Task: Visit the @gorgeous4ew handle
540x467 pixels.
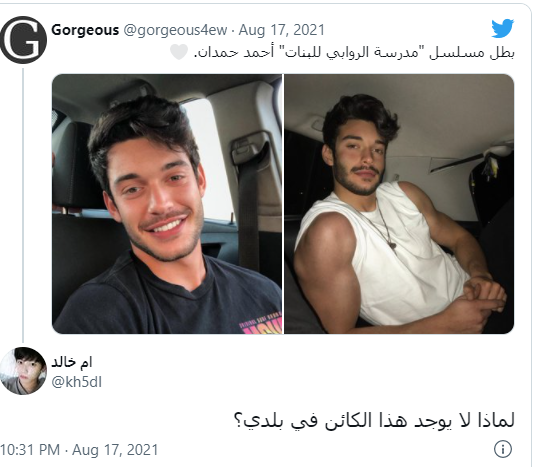Action: click(175, 30)
